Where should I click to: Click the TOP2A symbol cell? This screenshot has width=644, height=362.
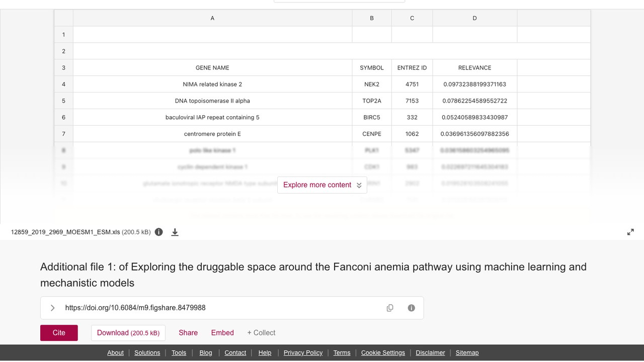pos(372,101)
